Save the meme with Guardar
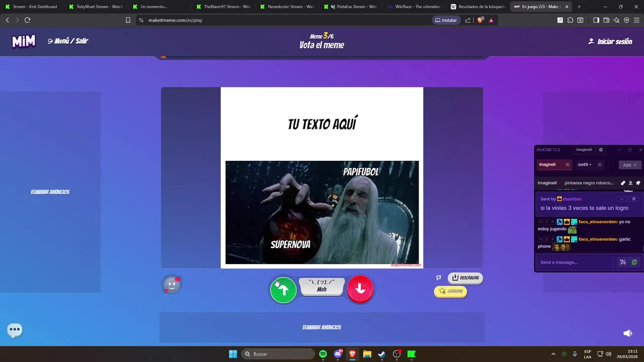 (x=450, y=291)
